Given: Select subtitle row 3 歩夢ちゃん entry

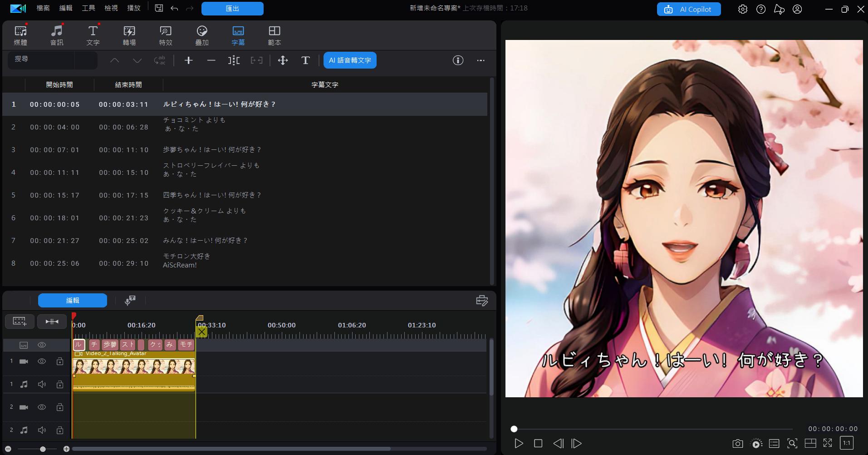Looking at the screenshot, I should (x=212, y=149).
